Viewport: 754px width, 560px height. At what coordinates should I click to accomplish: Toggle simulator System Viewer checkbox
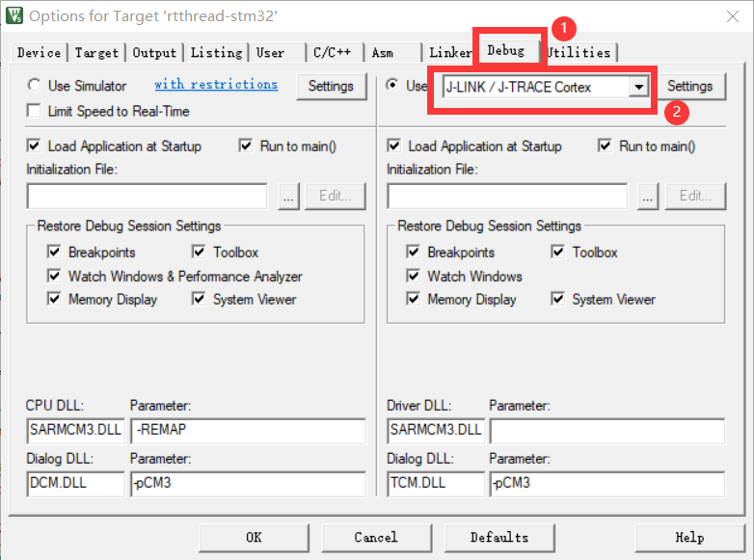199,299
